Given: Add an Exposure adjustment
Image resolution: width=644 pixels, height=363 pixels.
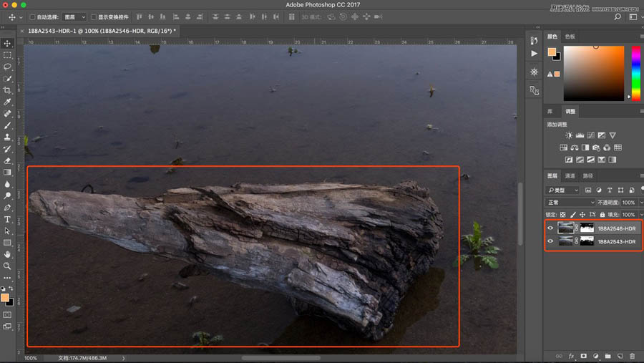Looking at the screenshot, I should [x=602, y=135].
